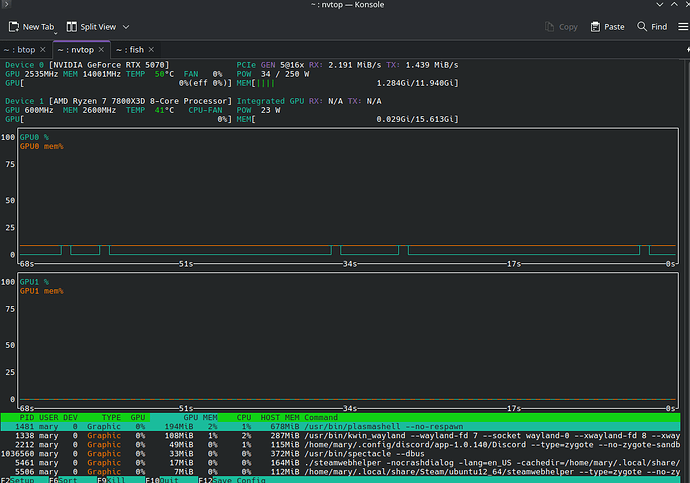The height and width of the screenshot is (483, 690).
Task: Switch to the btop tab
Action: (20, 50)
